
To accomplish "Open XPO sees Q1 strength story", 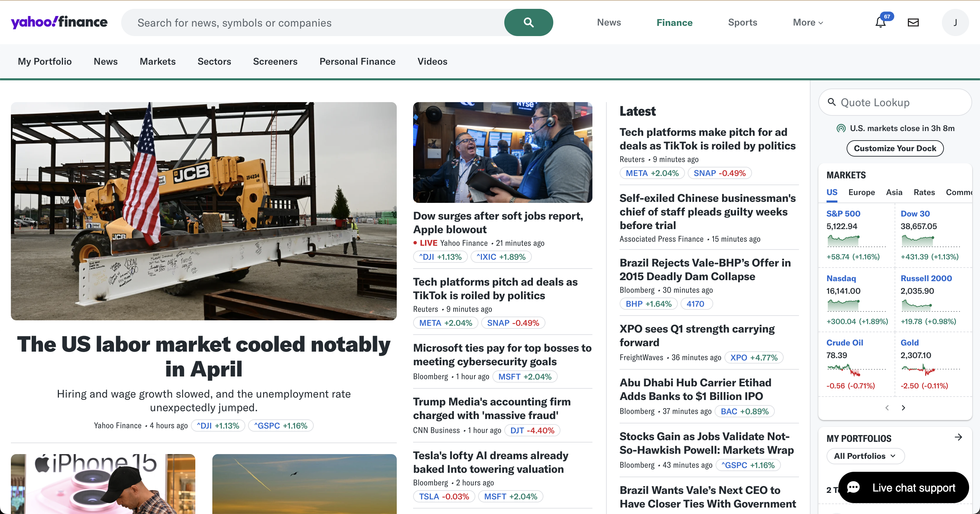I will 697,335.
